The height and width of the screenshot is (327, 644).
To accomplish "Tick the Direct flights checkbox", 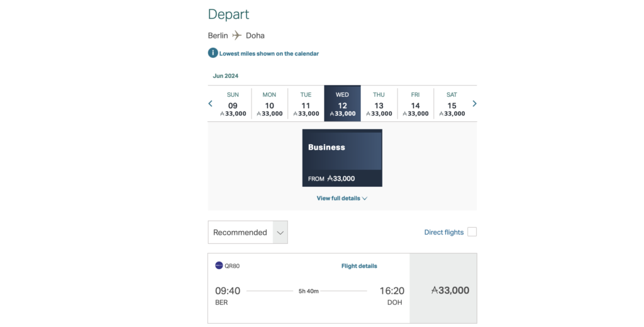I will coord(472,232).
